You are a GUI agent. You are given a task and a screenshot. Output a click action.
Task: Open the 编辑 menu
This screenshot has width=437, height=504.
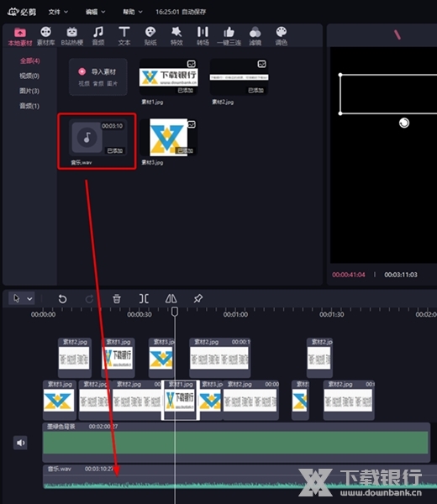[95, 12]
